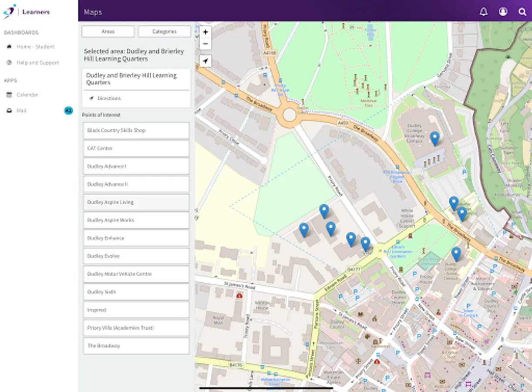Open the Areas tab
This screenshot has height=392, width=532.
pyautogui.click(x=108, y=31)
